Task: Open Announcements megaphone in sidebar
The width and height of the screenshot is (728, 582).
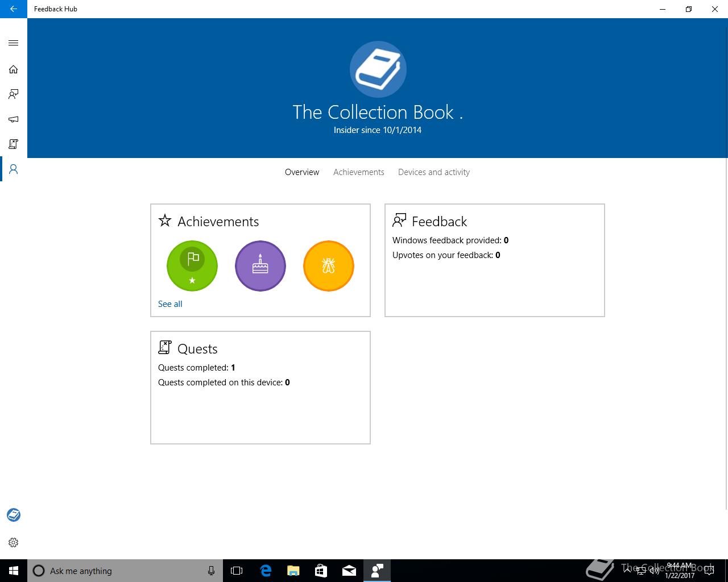Action: pos(14,119)
